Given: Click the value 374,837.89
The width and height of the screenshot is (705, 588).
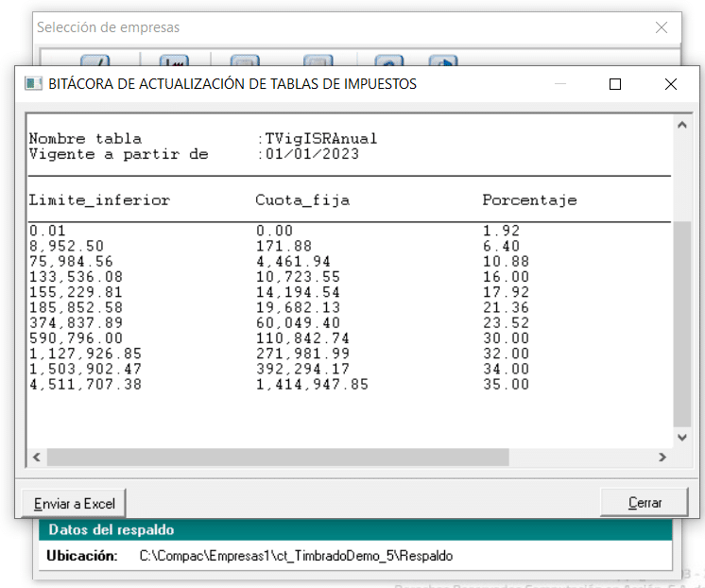Looking at the screenshot, I should point(76,322).
